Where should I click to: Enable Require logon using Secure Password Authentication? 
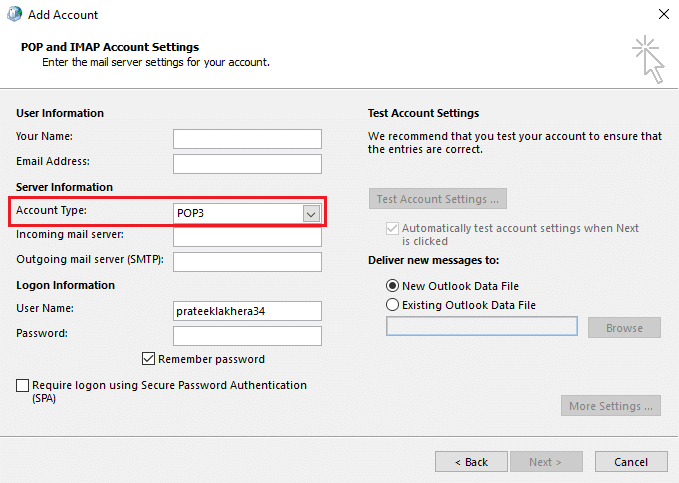23,385
